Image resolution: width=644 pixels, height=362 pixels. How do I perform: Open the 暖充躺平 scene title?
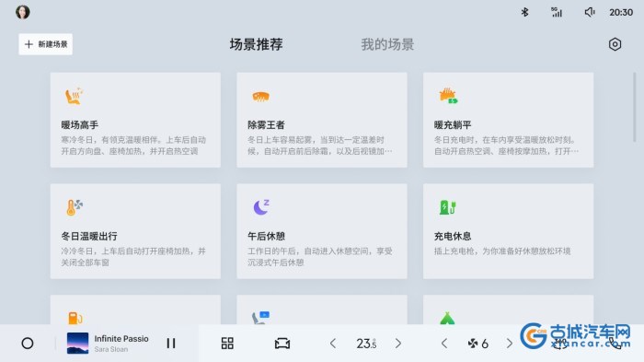click(453, 124)
